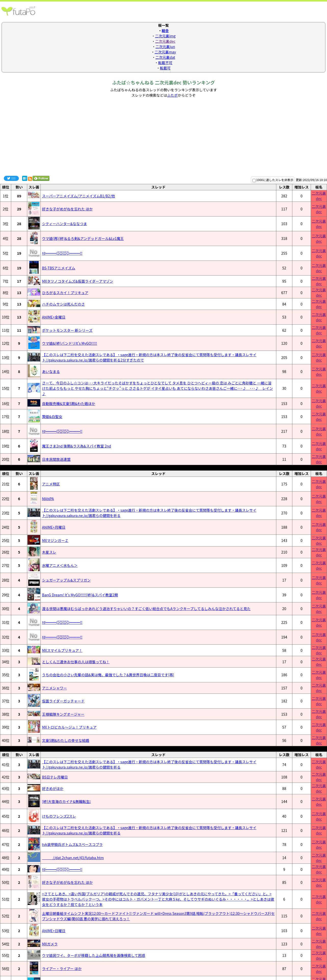
Task: Open the 二次元裏jun board link
Action: click(165, 47)
